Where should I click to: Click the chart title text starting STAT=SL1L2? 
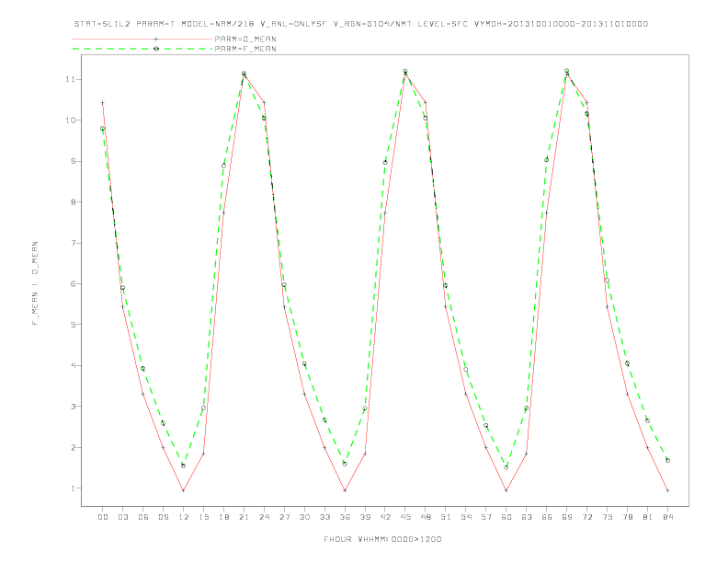[361, 24]
